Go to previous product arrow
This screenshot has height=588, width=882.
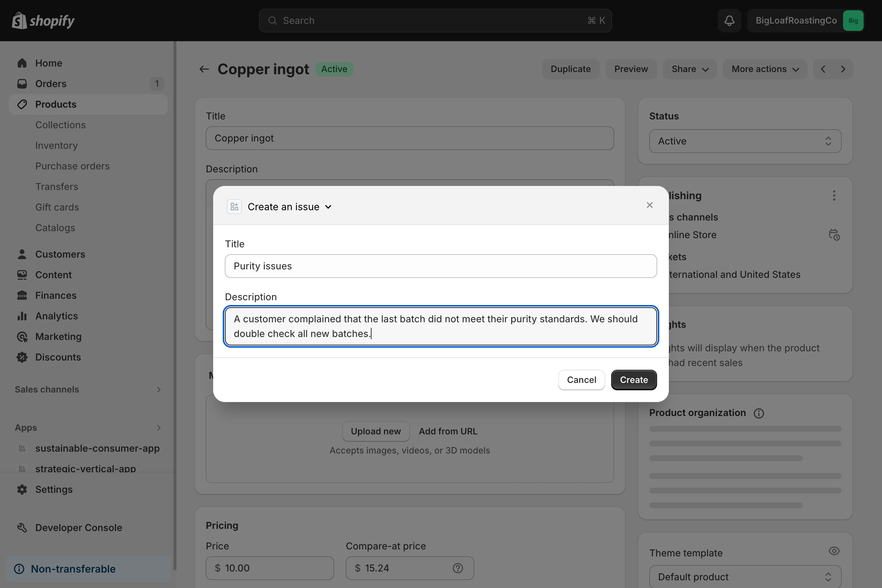tap(823, 69)
